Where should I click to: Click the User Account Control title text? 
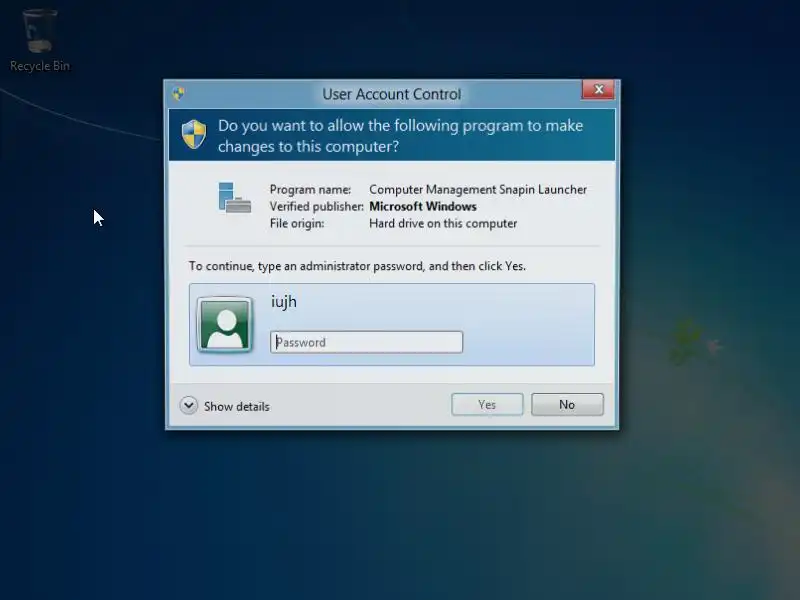tap(391, 94)
